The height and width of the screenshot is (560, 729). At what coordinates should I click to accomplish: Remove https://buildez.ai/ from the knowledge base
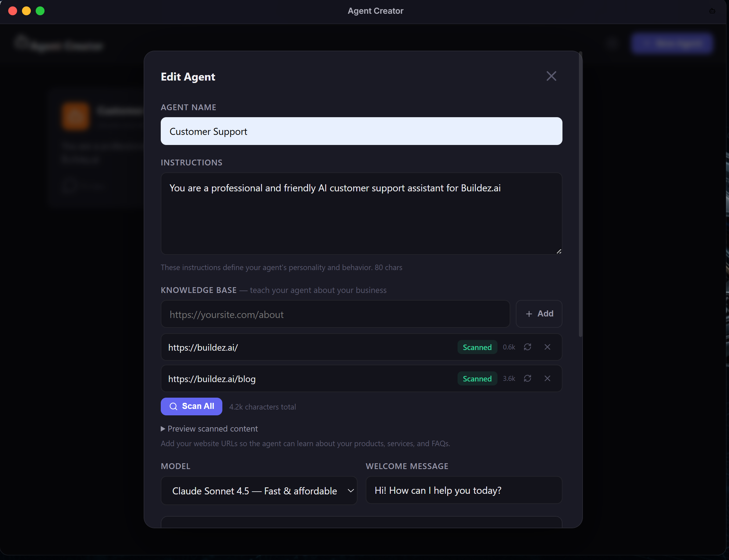tap(548, 347)
